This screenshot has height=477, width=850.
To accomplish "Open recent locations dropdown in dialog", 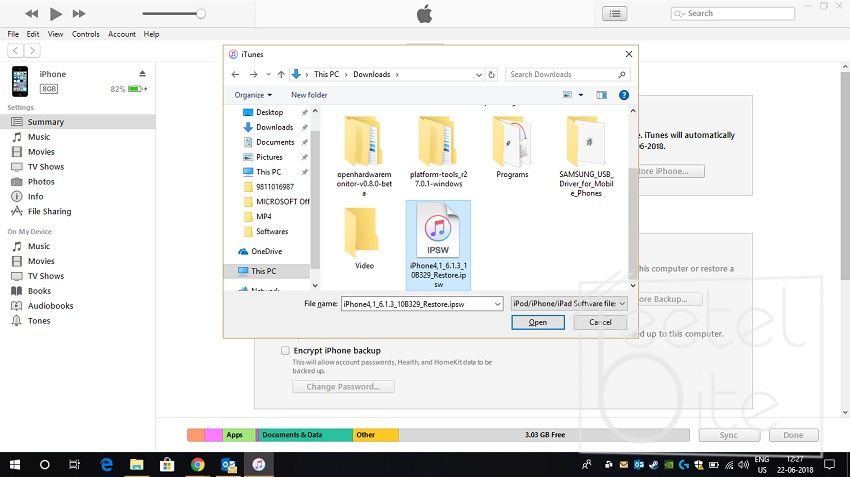I will coord(268,75).
